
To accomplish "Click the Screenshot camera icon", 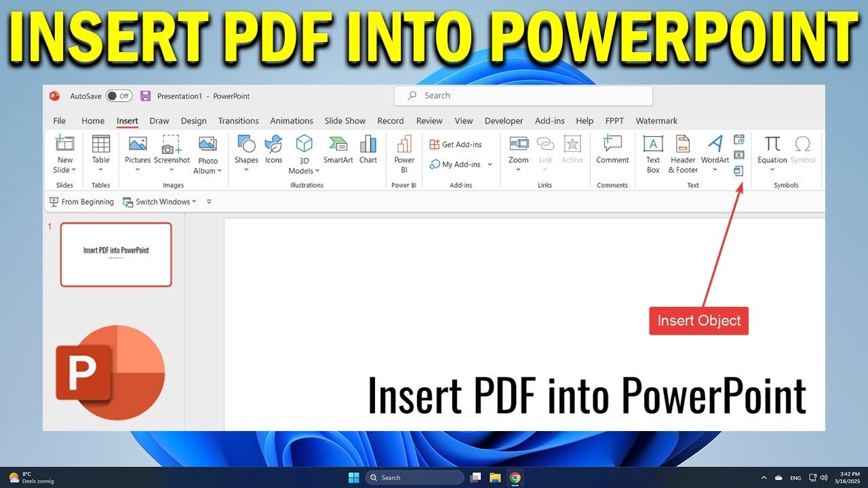I will click(172, 144).
